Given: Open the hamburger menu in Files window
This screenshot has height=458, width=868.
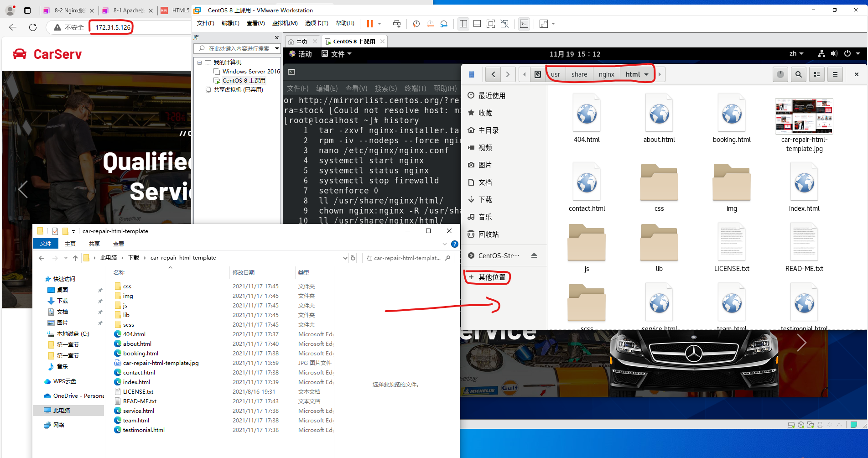Looking at the screenshot, I should coord(835,74).
